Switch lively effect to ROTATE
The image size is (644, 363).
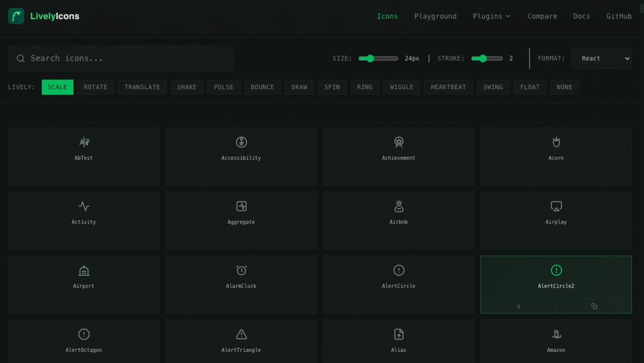[96, 87]
